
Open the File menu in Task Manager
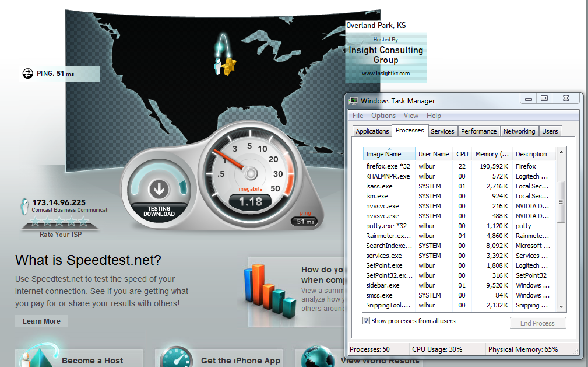click(x=358, y=116)
